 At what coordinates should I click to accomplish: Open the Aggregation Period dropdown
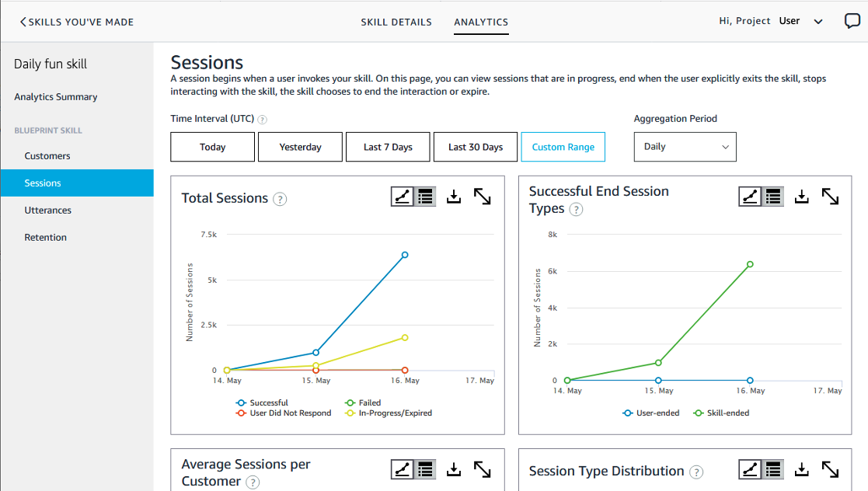(x=685, y=147)
